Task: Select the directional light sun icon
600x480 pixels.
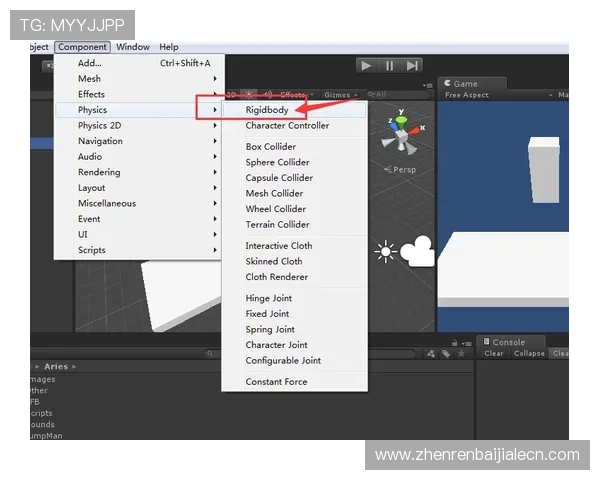Action: (x=385, y=251)
